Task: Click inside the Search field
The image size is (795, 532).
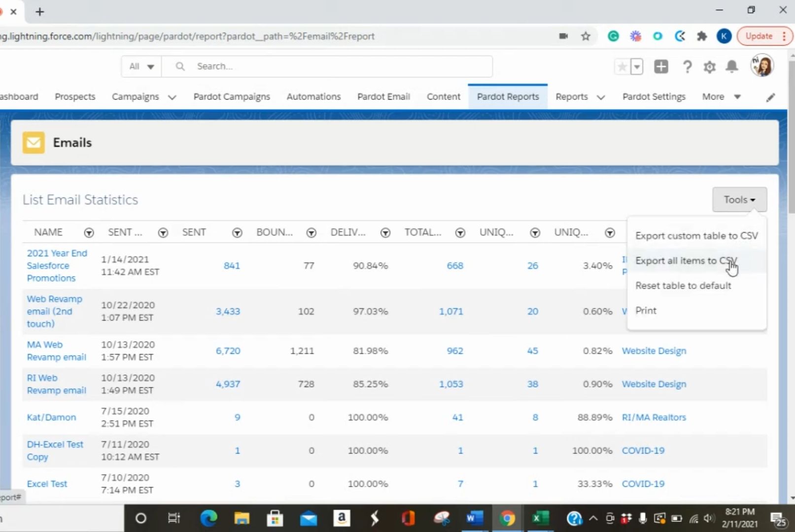Action: pyautogui.click(x=325, y=66)
